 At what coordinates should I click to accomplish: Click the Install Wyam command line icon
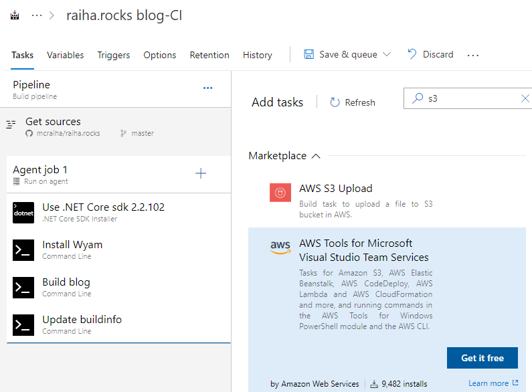[23, 250]
